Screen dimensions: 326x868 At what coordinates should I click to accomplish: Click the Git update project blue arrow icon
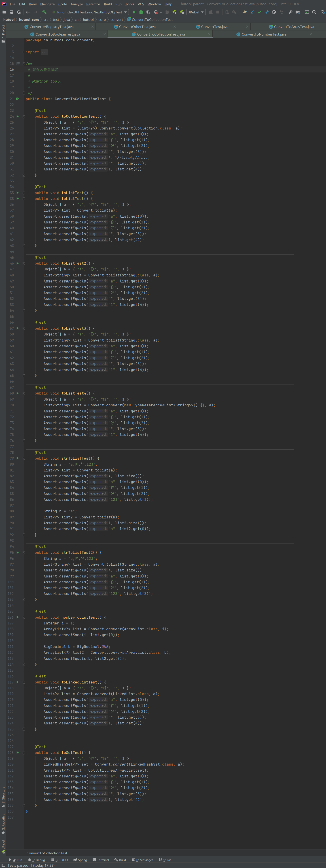click(x=252, y=12)
